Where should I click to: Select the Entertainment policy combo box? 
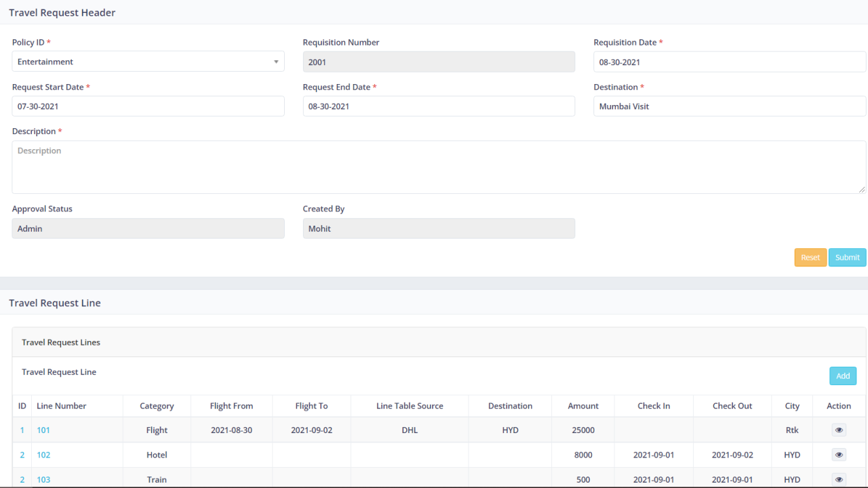[148, 61]
